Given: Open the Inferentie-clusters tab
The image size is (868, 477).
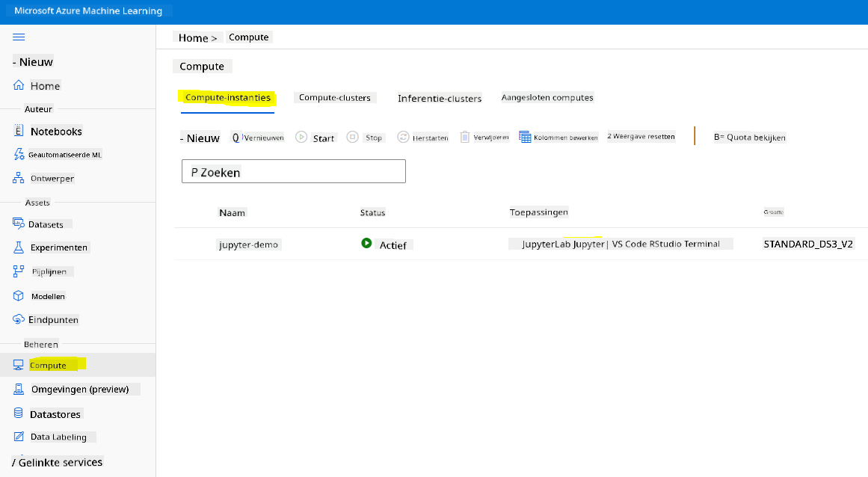Looking at the screenshot, I should 440,99.
